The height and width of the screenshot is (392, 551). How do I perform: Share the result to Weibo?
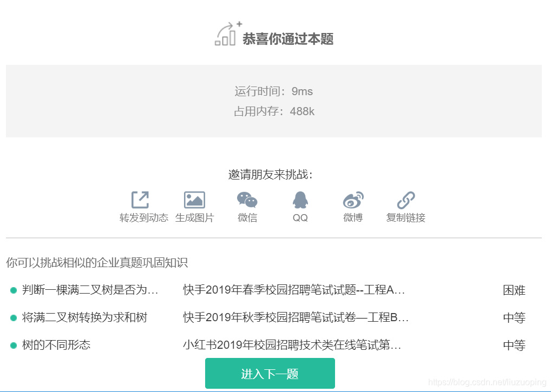click(x=352, y=200)
